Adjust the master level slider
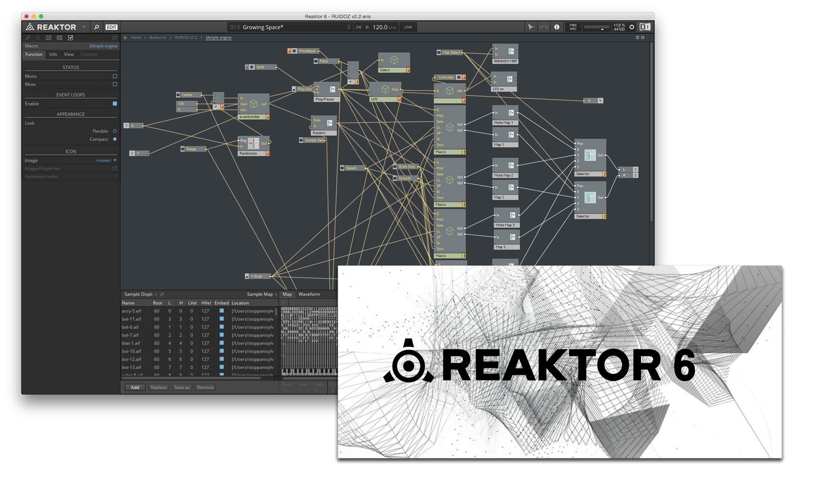Viewport: 818px width, 504px height. pyautogui.click(x=597, y=27)
